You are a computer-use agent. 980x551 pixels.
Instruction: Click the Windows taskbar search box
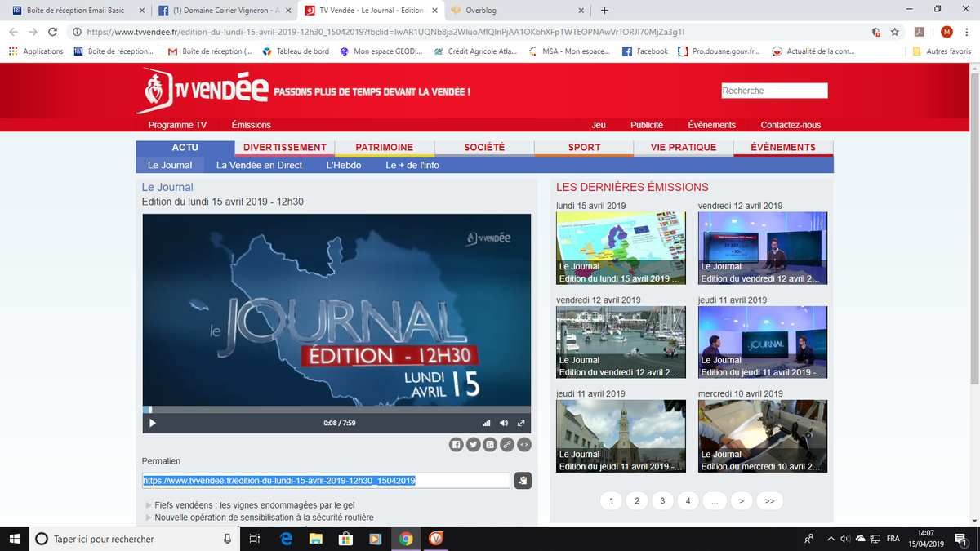[x=135, y=539]
